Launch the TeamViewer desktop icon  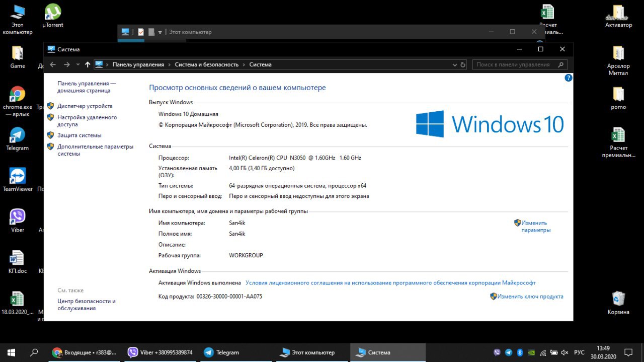tap(18, 180)
